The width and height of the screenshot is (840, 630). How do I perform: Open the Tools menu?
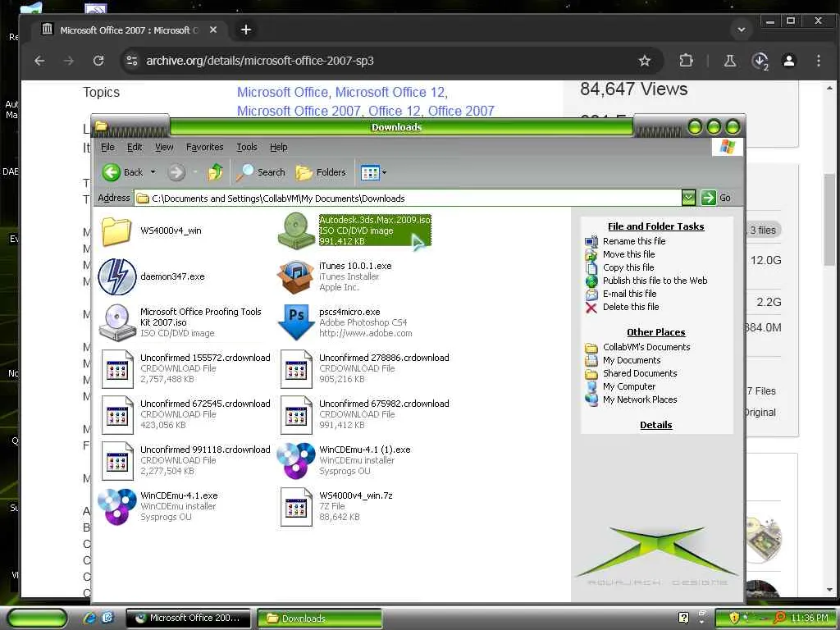247,147
